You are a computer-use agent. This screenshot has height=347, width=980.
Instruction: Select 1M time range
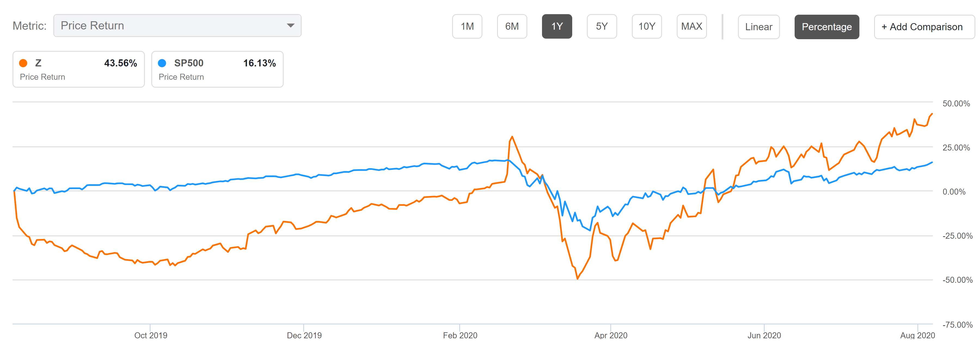pos(467,26)
